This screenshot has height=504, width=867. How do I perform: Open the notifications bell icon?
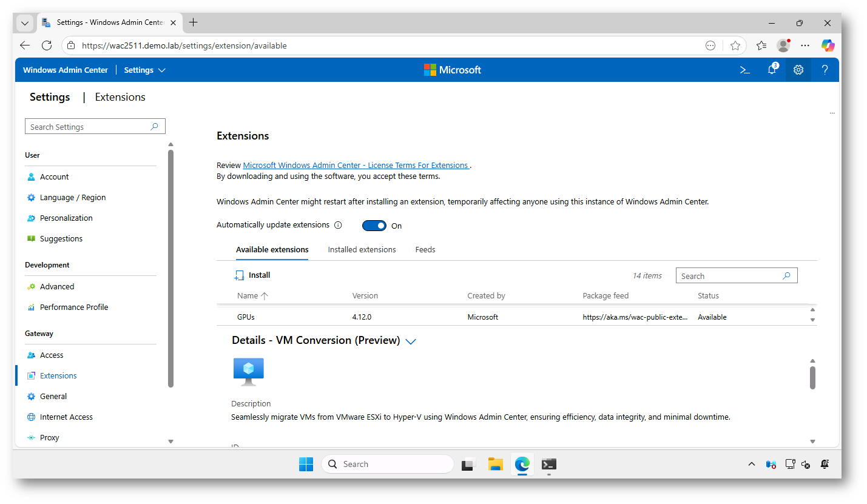click(x=772, y=70)
